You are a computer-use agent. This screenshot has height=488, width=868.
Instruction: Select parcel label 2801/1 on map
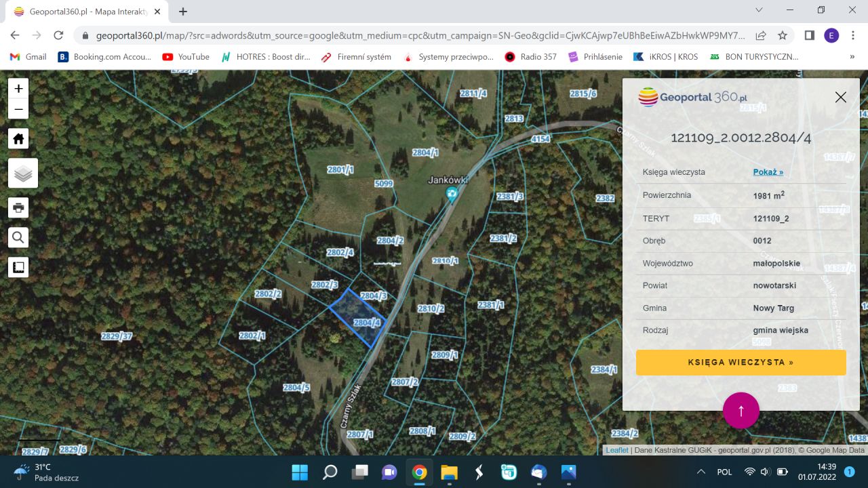340,169
